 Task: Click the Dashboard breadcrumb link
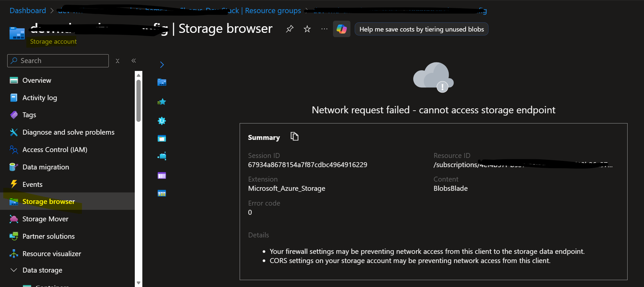coord(28,11)
